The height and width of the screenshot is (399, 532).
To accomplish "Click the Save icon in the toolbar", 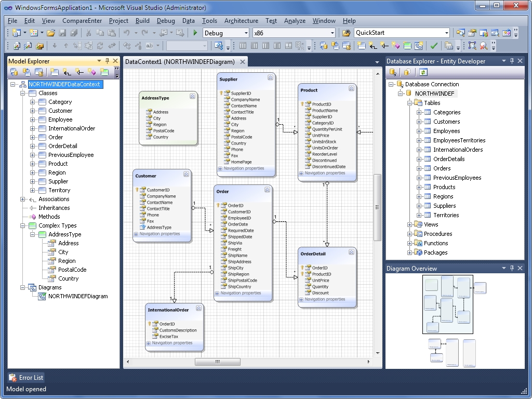I will [62, 33].
